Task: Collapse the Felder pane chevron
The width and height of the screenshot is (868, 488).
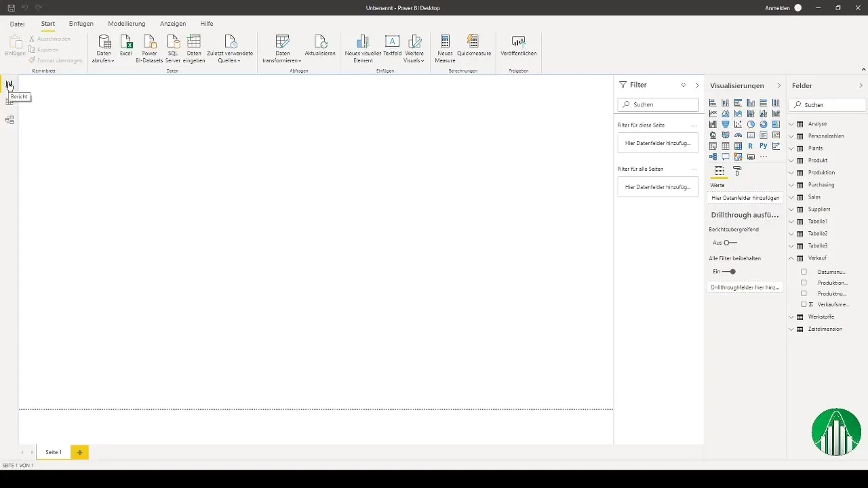Action: [x=861, y=86]
